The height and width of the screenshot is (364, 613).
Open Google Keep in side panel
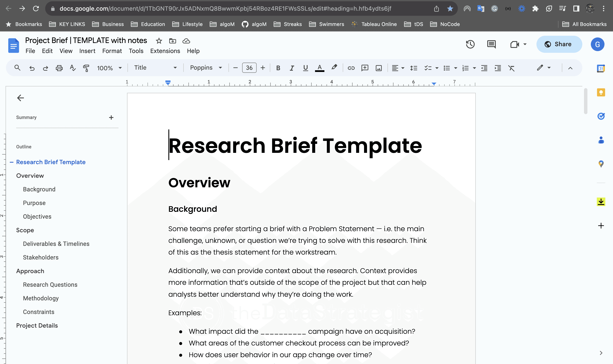tap(601, 92)
